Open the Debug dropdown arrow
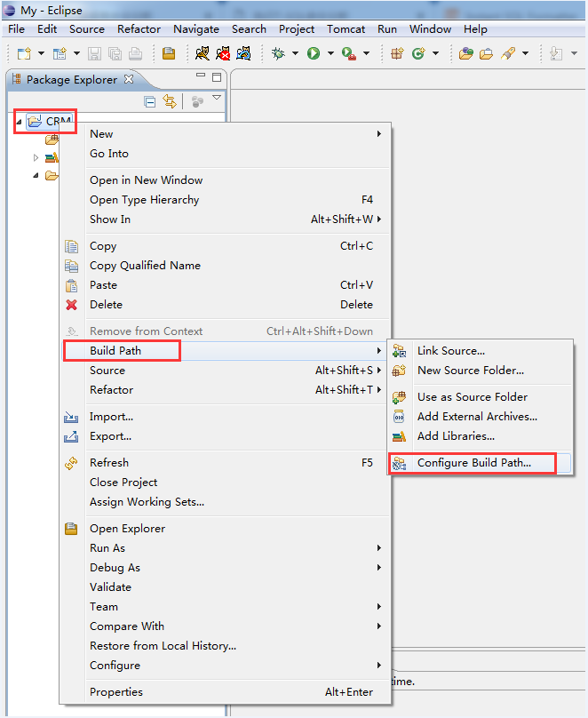 [x=295, y=53]
